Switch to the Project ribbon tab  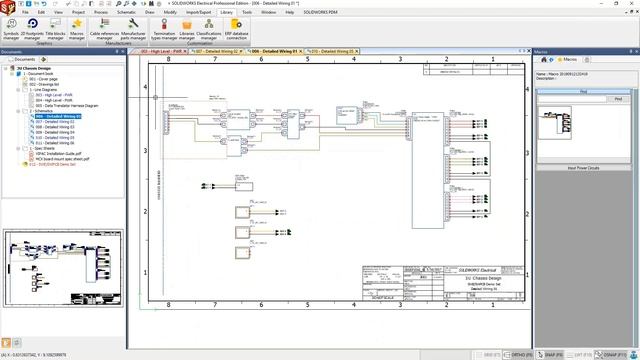pyautogui.click(x=78, y=12)
